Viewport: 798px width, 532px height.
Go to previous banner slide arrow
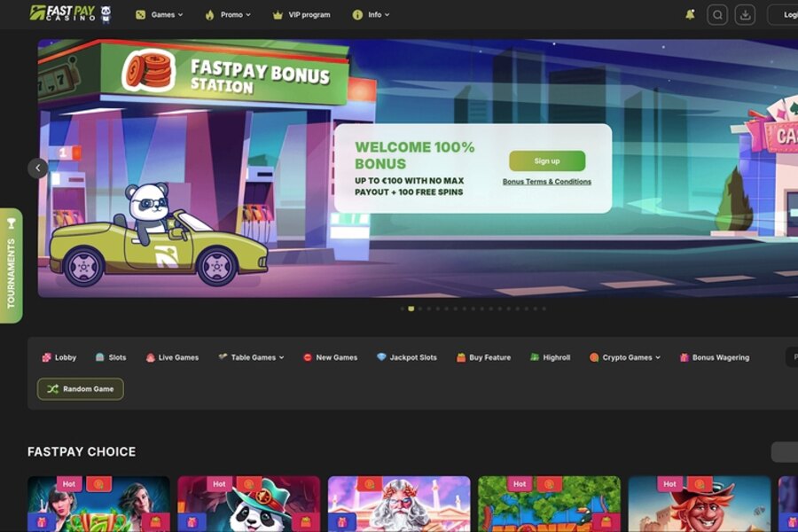coord(37,168)
